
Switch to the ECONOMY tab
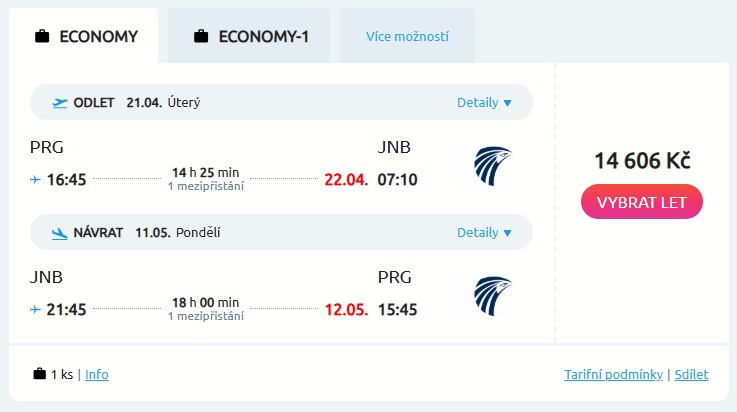87,37
